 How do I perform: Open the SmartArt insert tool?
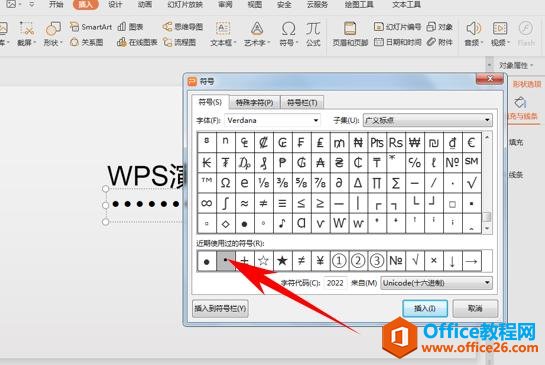tap(90, 27)
